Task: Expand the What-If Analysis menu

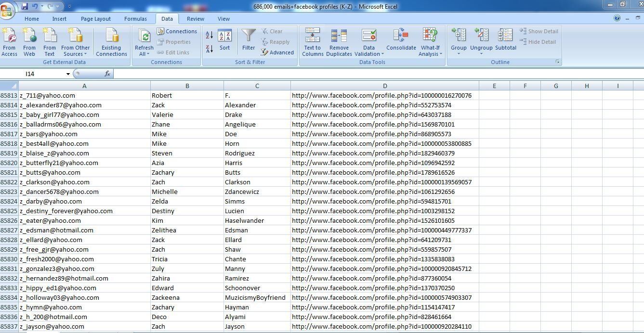Action: click(x=430, y=51)
